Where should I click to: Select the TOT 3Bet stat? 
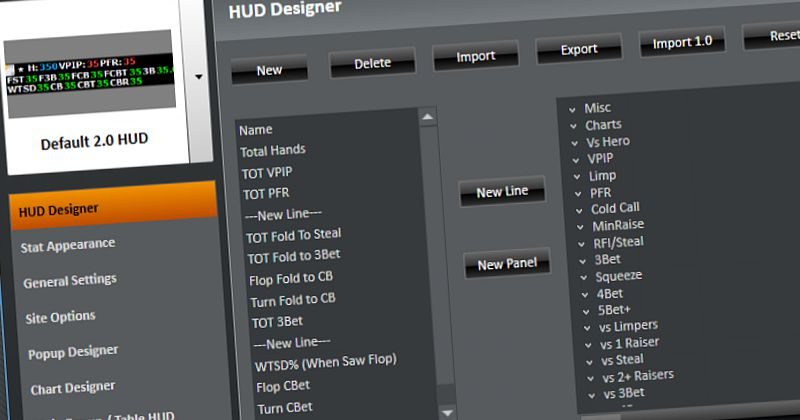(x=278, y=322)
